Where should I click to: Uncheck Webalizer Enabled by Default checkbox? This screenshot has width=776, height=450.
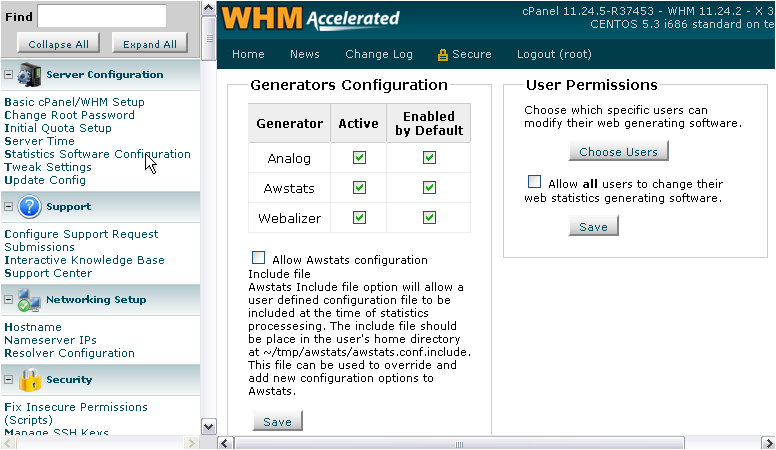[429, 218]
